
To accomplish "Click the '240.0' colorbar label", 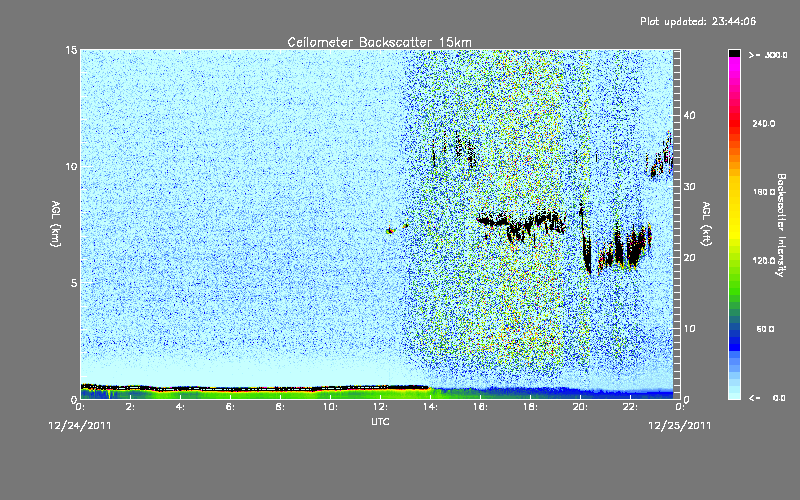I will click(x=764, y=124).
